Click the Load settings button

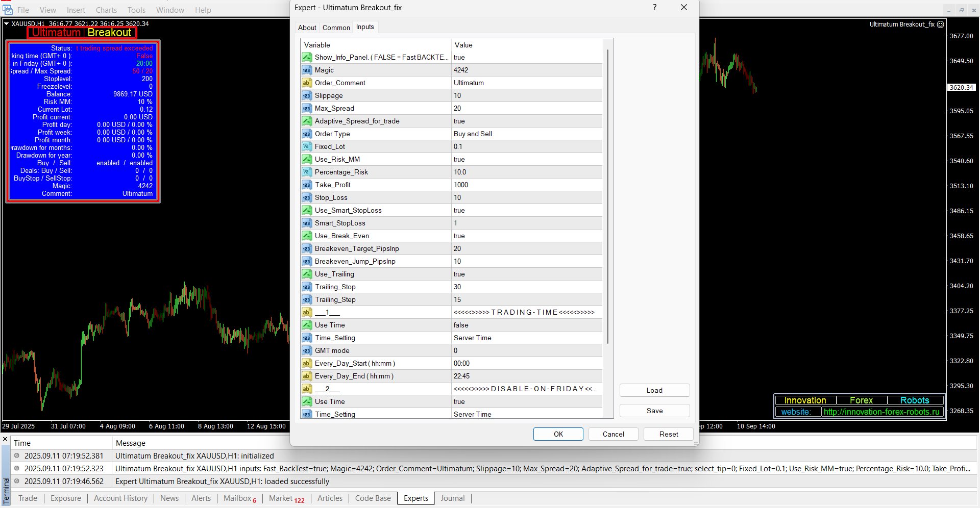[654, 390]
